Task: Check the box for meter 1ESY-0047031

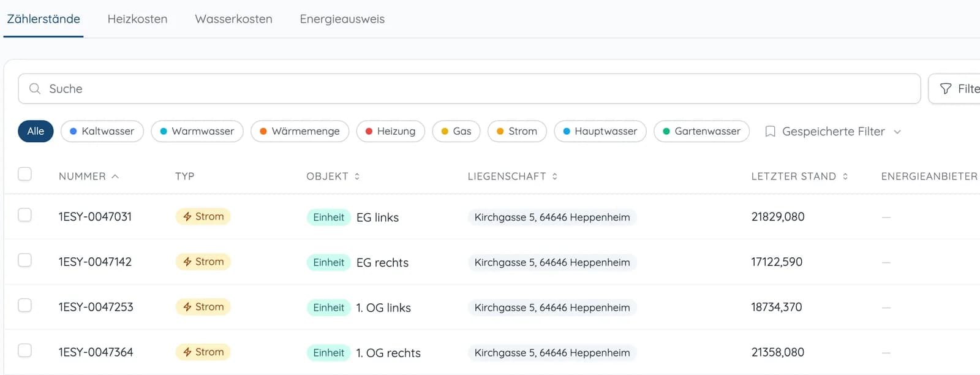Action: tap(24, 215)
